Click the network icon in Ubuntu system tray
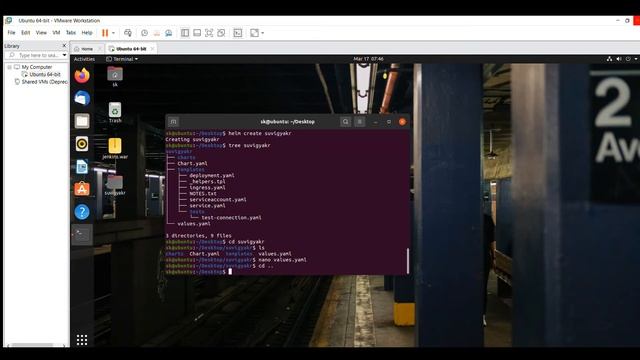The height and width of the screenshot is (360, 640). 609,59
